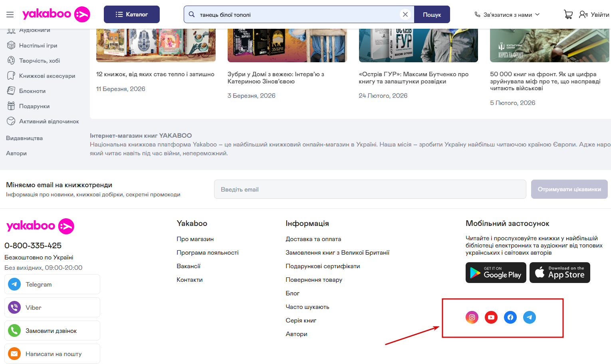Contact via the Telegram button
This screenshot has width=611, height=364.
pyautogui.click(x=52, y=284)
